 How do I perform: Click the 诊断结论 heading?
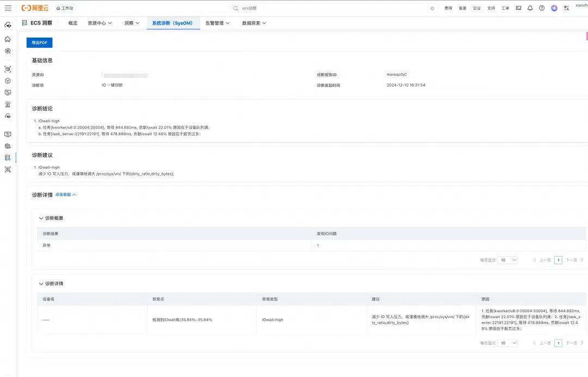(x=42, y=109)
